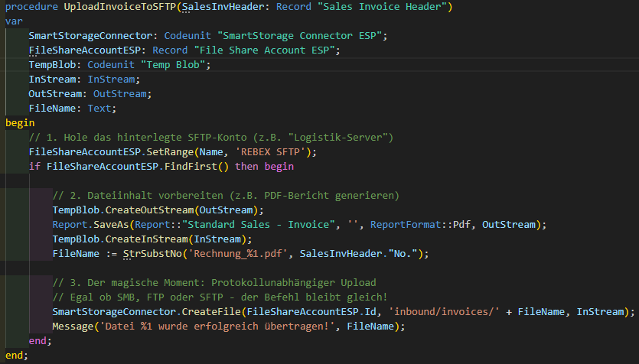Screen dimensions: 639x364
Task: Click the Dateiinhalt vorbereiten comment line
Action: (x=226, y=196)
